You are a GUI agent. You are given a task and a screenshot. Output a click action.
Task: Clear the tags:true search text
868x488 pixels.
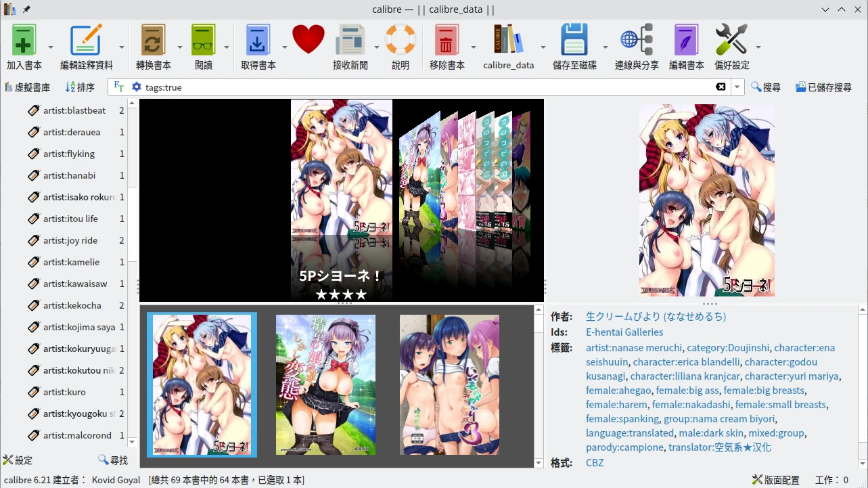pyautogui.click(x=721, y=87)
